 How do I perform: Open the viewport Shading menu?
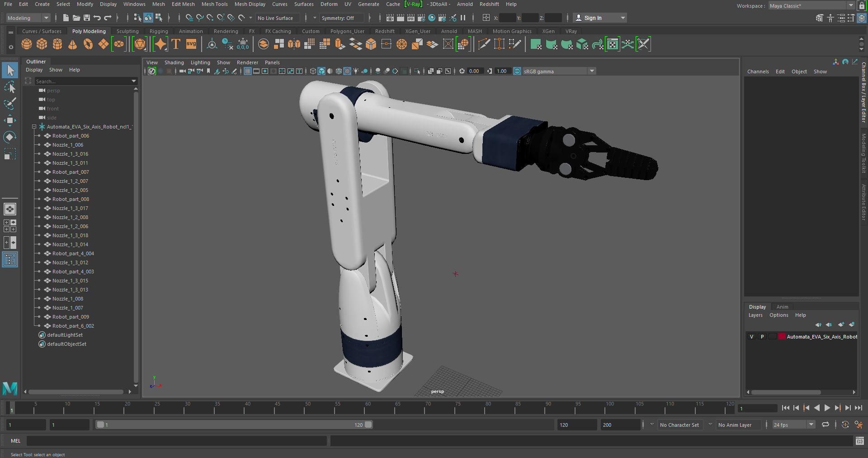click(174, 62)
